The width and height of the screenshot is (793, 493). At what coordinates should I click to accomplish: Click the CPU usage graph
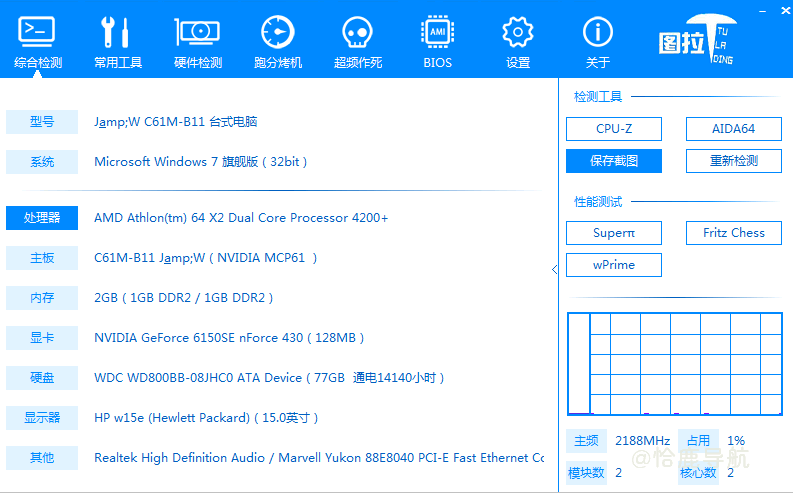[674, 364]
